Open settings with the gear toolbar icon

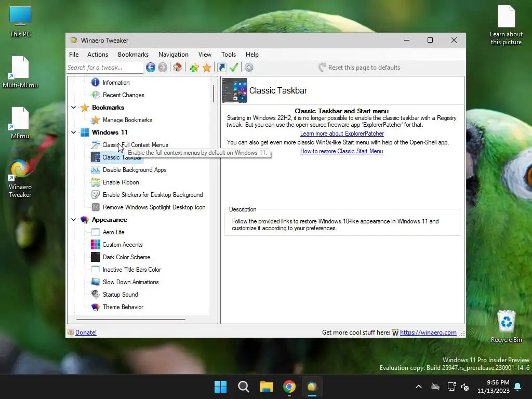249,68
